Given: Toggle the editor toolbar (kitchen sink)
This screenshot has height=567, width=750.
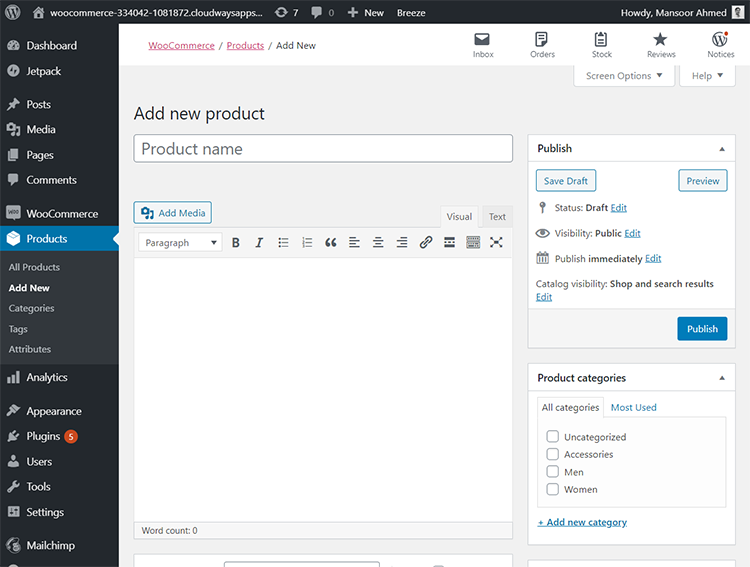Looking at the screenshot, I should pyautogui.click(x=473, y=243).
